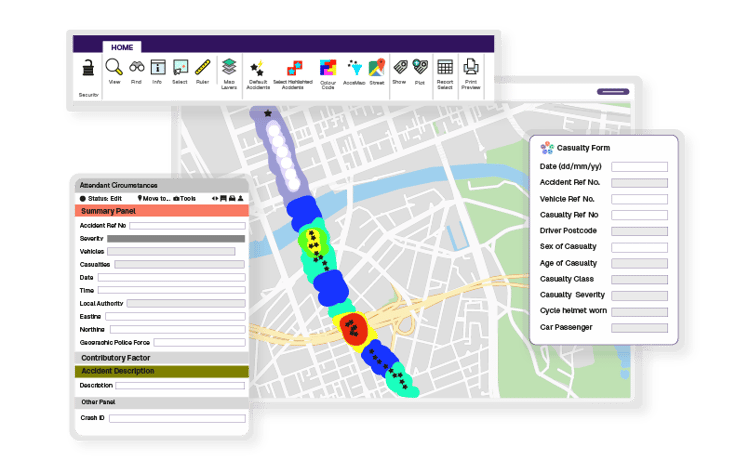Collapse the Summary Panel header
Screen dimensions: 736x473
point(161,211)
